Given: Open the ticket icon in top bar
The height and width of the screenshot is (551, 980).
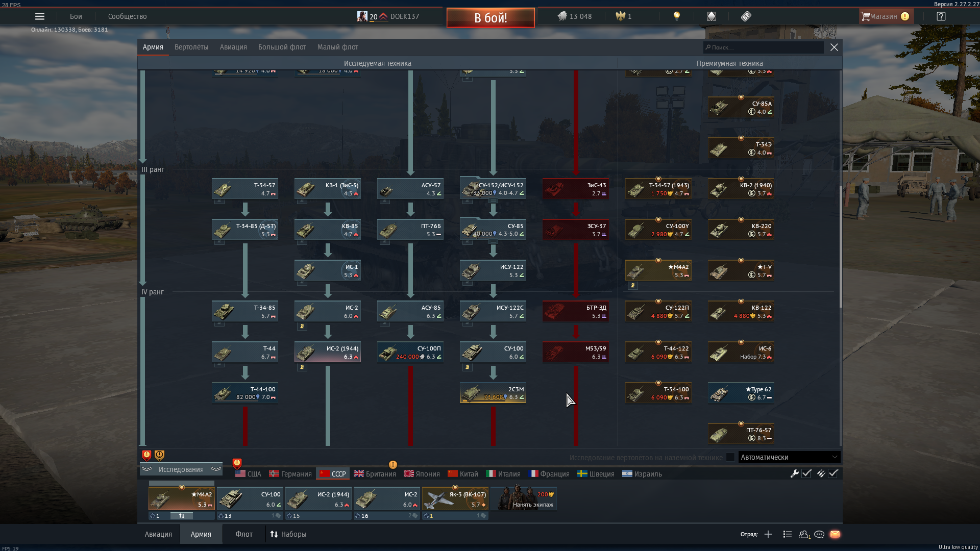Looking at the screenshot, I should [746, 16].
